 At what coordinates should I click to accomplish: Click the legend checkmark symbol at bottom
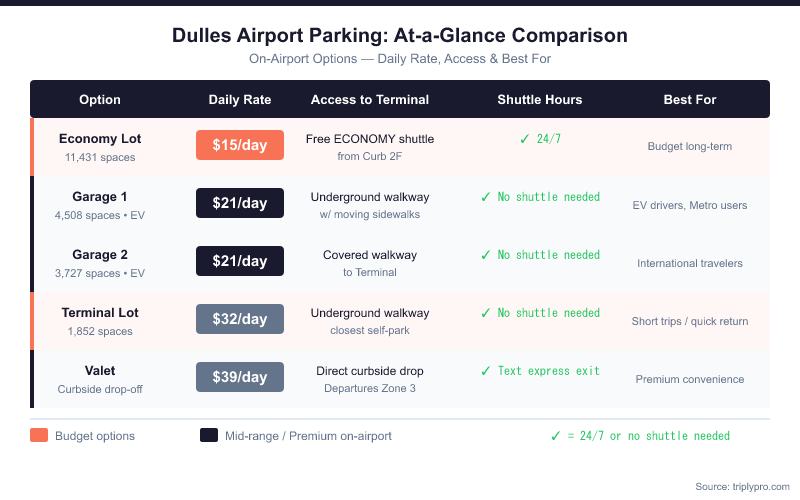pyautogui.click(x=556, y=436)
